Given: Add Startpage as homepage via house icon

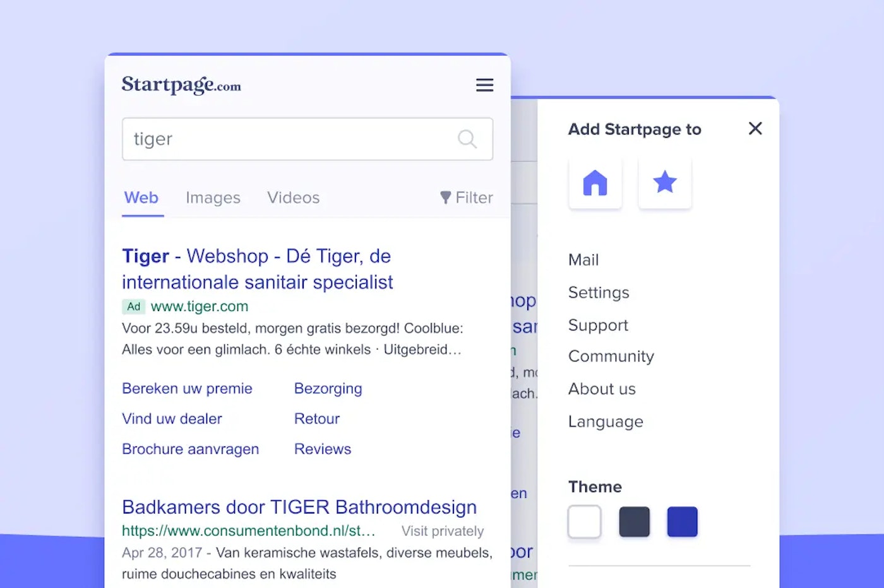Looking at the screenshot, I should (595, 183).
